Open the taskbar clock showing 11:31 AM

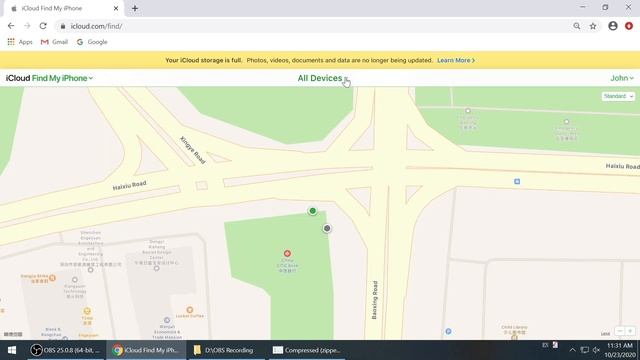[x=620, y=350]
